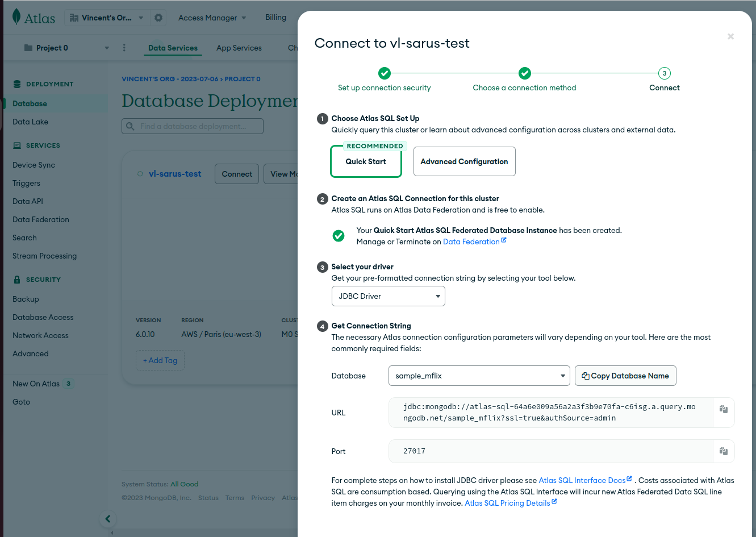Click the footer Status link
This screenshot has height=537, width=756.
coord(208,498)
